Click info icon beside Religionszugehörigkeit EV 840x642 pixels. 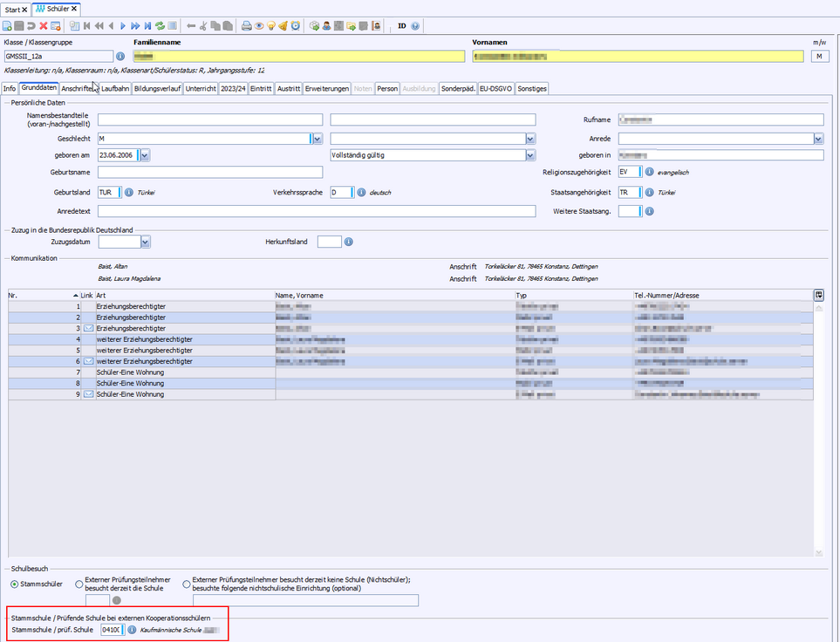coord(649,172)
